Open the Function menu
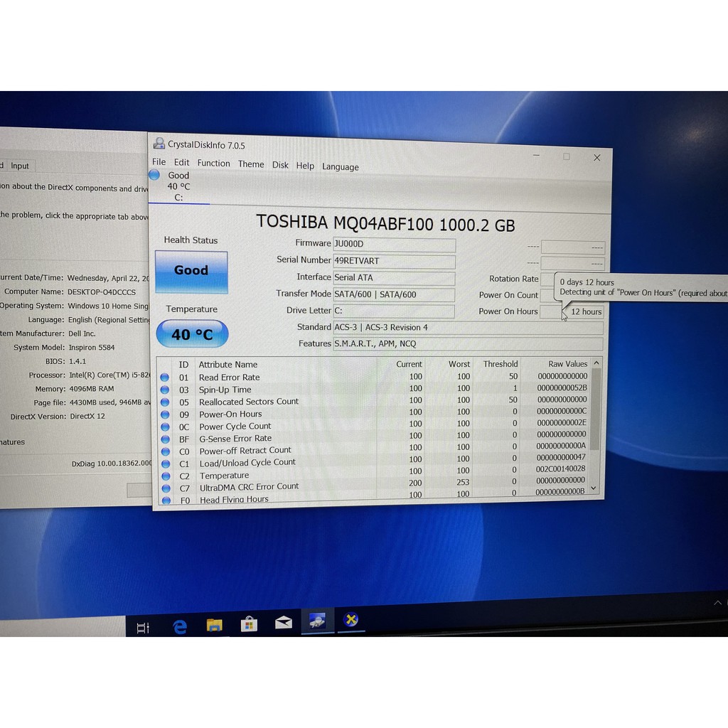This screenshot has height=728, width=728. tap(213, 163)
